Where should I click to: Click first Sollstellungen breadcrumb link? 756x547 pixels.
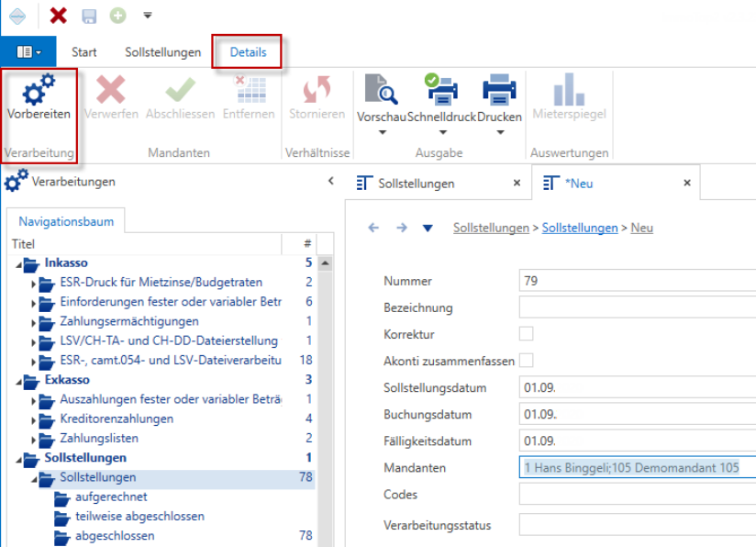click(x=491, y=228)
